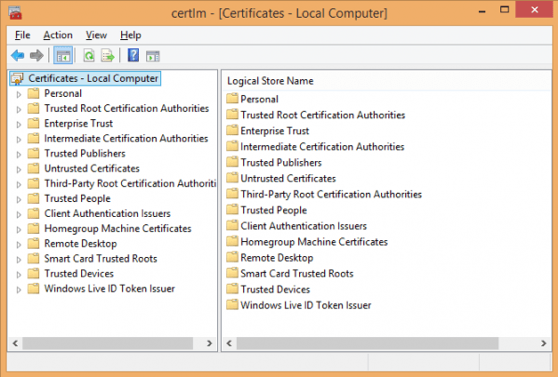The height and width of the screenshot is (377, 558).
Task: Expand the Trusted Publishers tree node
Action: pyautogui.click(x=19, y=154)
